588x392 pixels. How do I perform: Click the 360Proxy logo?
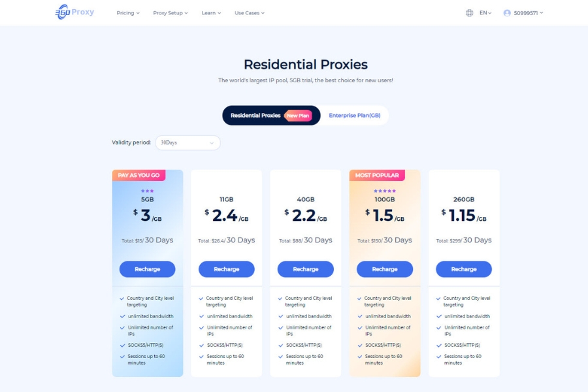[74, 12]
